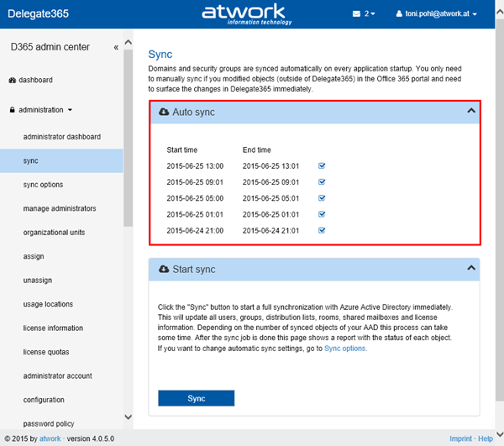Screen dimensions: 504x446
Task: Click the cloud icon beside Auto sync
Action: [x=164, y=112]
